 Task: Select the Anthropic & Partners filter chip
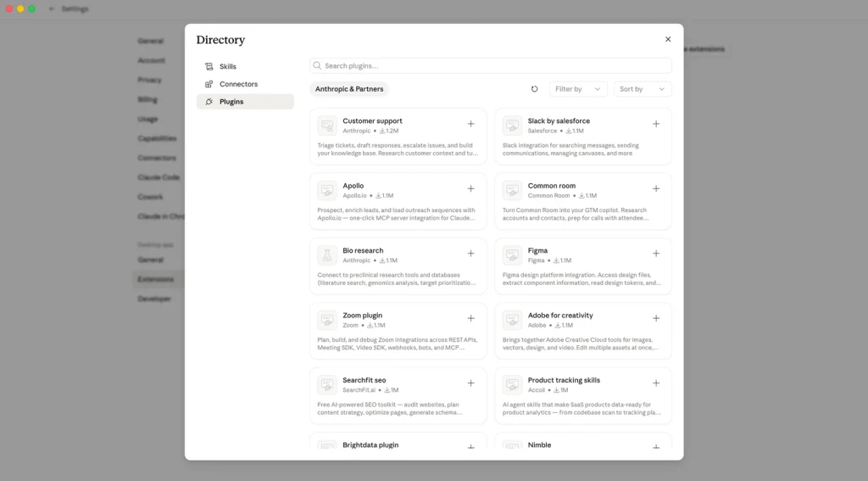[349, 89]
